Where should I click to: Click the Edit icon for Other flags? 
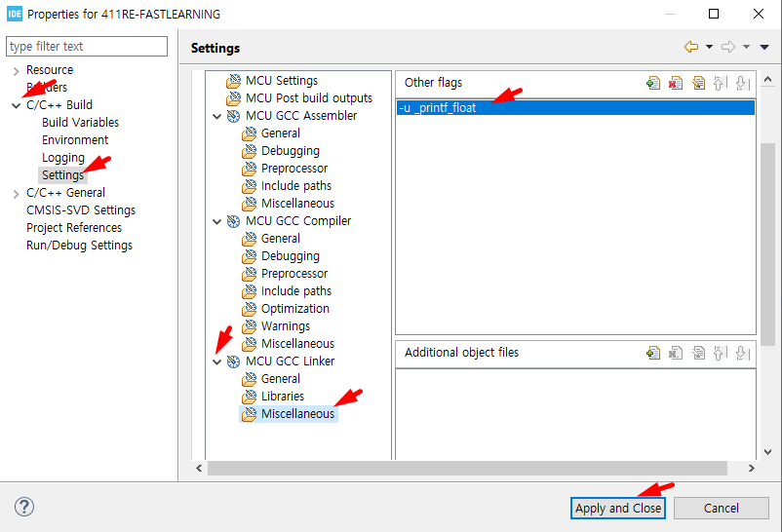click(x=698, y=84)
